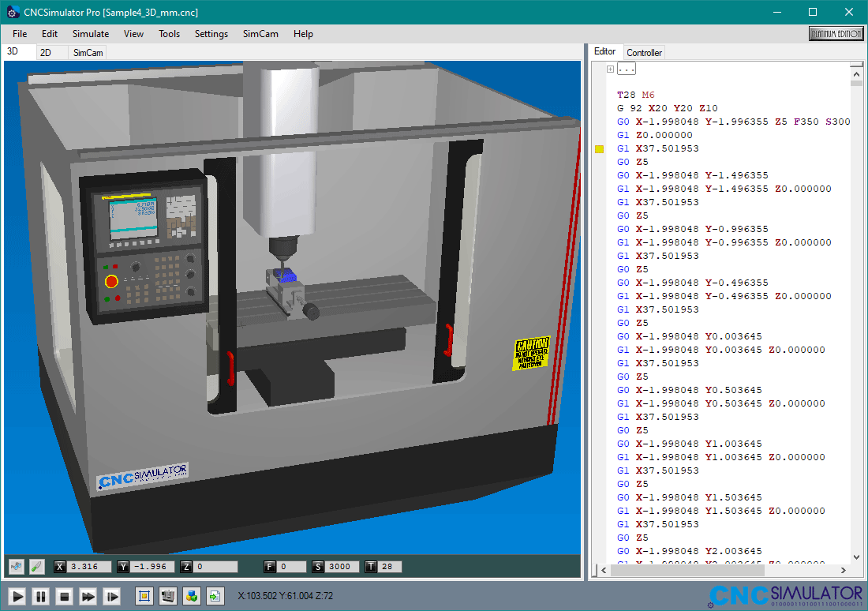The image size is (868, 611).
Task: Toggle the measurement probe icon at bottom left
Action: 15,565
